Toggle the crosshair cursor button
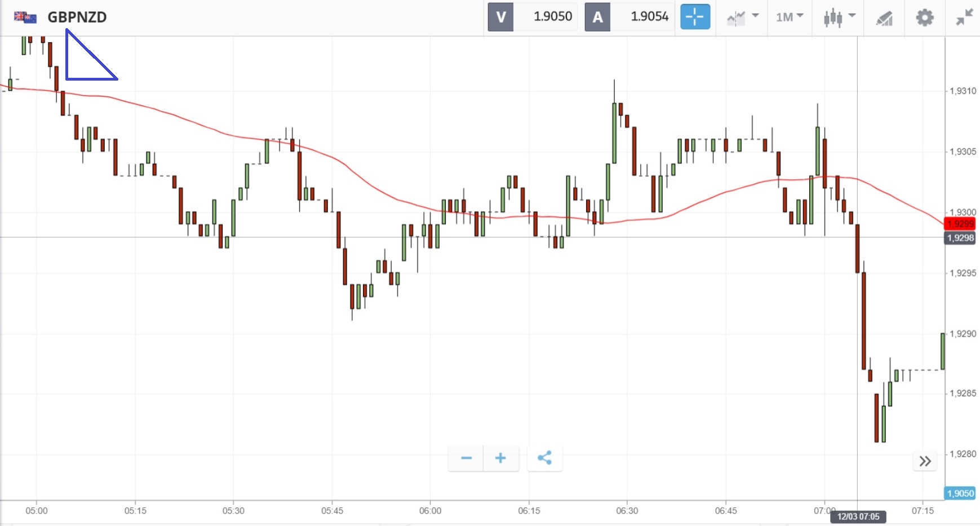Screen dimensions: 980x526 695,17
